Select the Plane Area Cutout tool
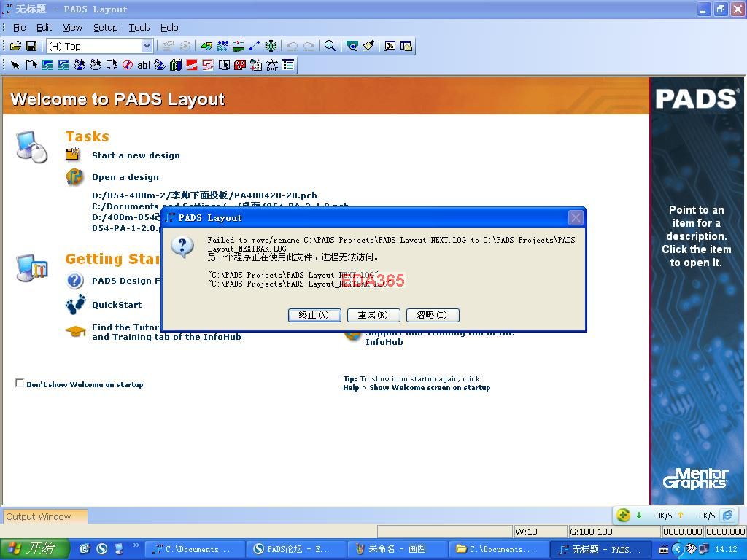 click(x=208, y=65)
